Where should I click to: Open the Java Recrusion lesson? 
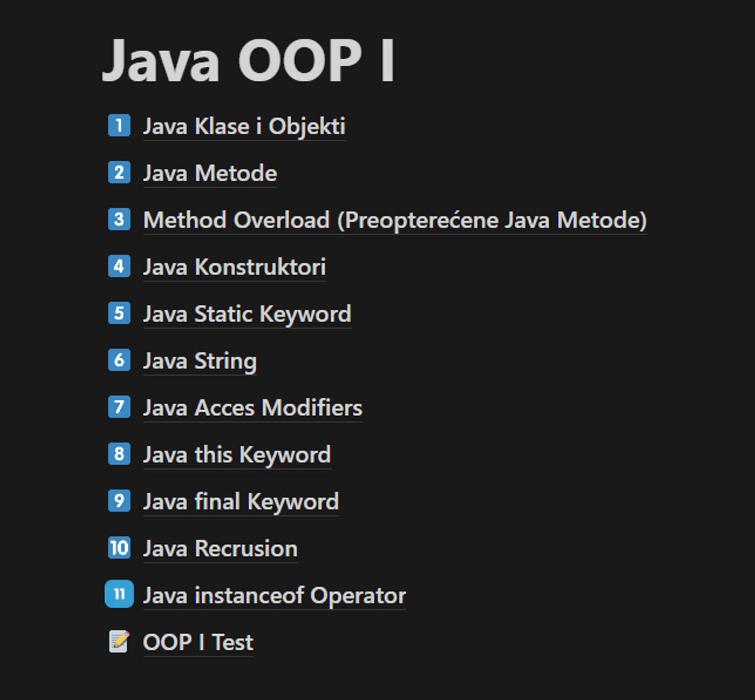click(x=220, y=549)
